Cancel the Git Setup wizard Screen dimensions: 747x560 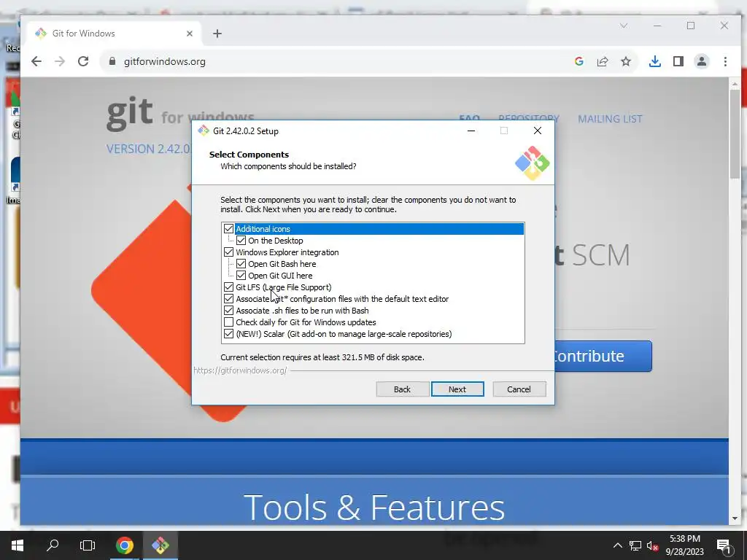(519, 389)
